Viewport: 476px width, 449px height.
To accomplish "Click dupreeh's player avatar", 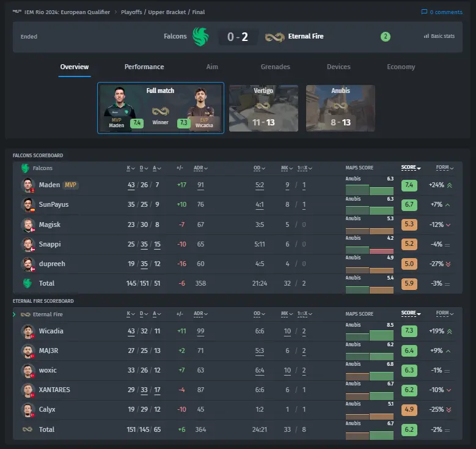I will (28, 264).
